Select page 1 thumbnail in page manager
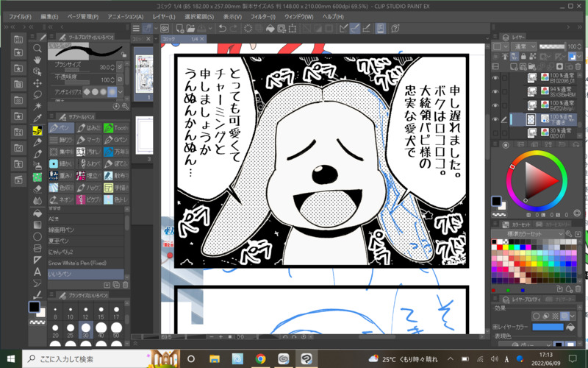 (x=143, y=74)
